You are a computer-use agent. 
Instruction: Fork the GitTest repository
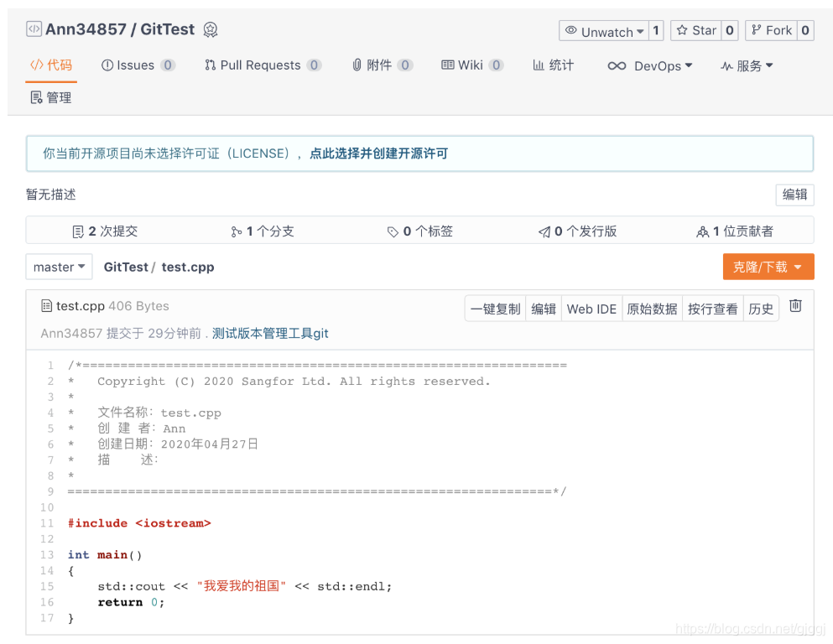[771, 31]
